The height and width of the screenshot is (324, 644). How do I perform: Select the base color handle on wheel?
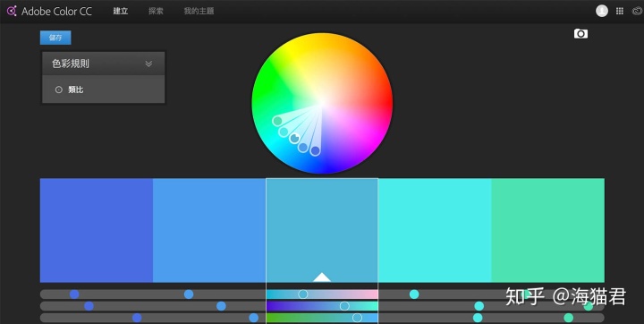[x=294, y=138]
